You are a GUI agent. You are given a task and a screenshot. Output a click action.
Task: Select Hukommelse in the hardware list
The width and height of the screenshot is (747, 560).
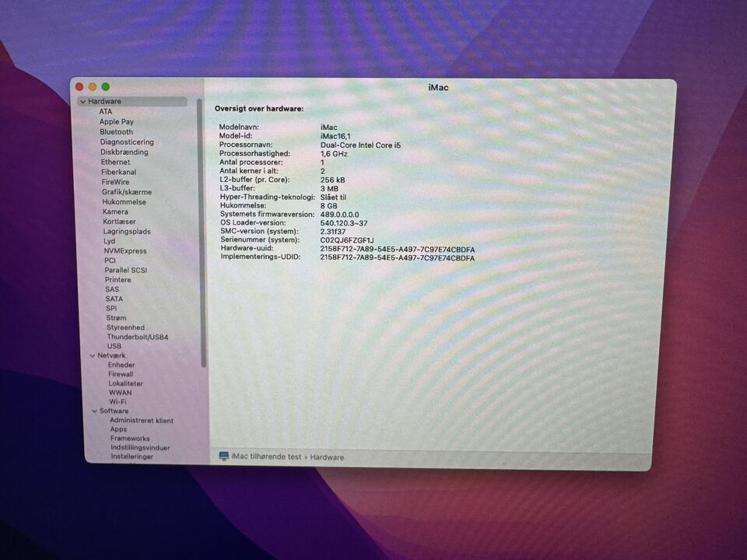pos(124,202)
